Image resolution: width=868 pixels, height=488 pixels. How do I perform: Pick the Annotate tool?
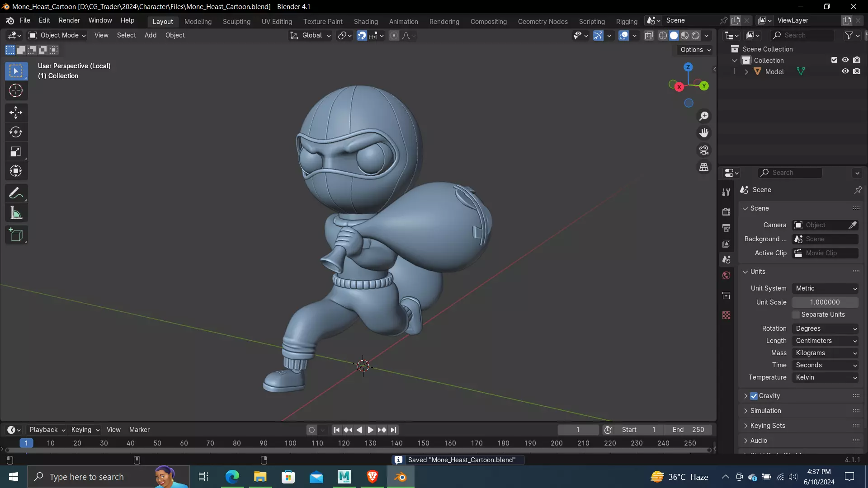pyautogui.click(x=16, y=193)
